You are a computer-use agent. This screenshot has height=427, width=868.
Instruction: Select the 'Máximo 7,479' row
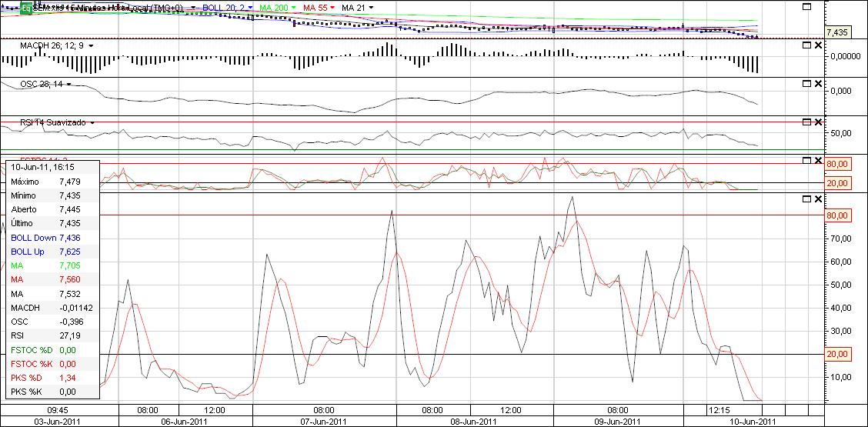(x=52, y=181)
